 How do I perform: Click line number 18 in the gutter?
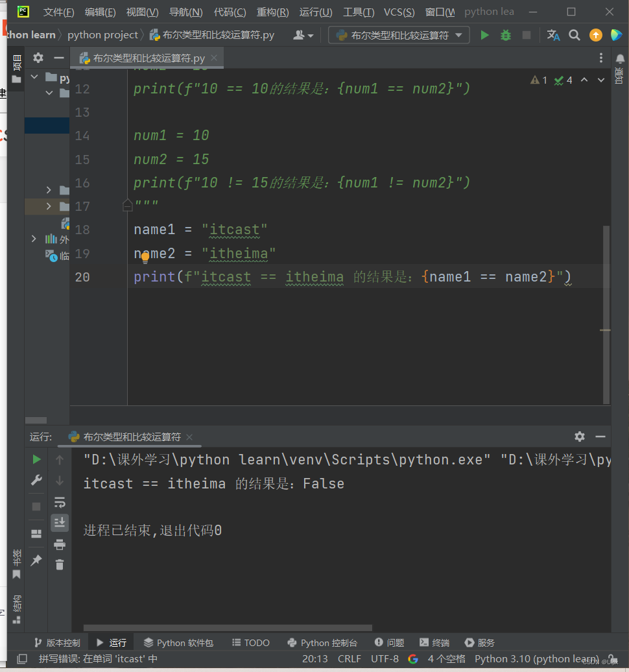pyautogui.click(x=82, y=230)
